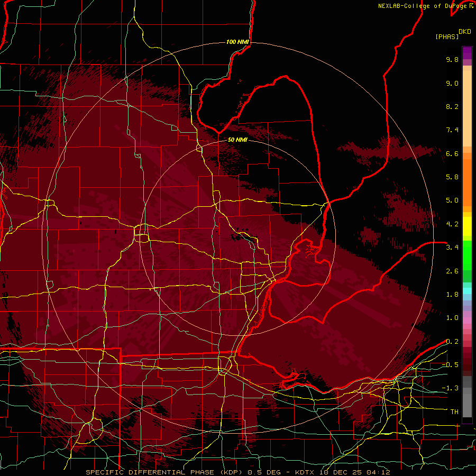Click the 1.0 value on the scale

pos(452,318)
